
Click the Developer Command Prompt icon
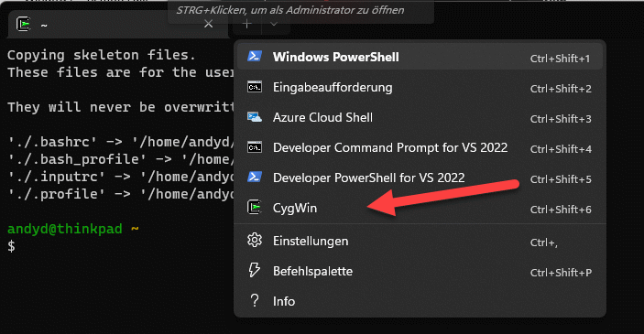255,147
